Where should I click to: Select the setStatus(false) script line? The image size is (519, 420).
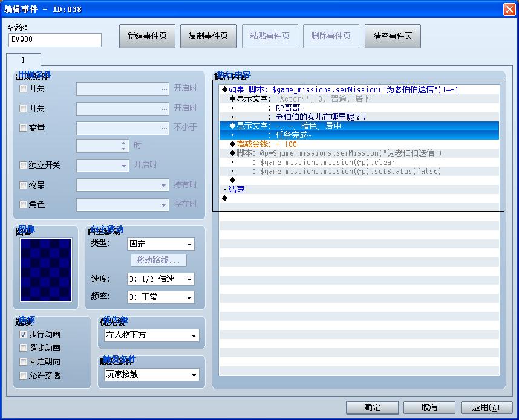[x=359, y=171]
